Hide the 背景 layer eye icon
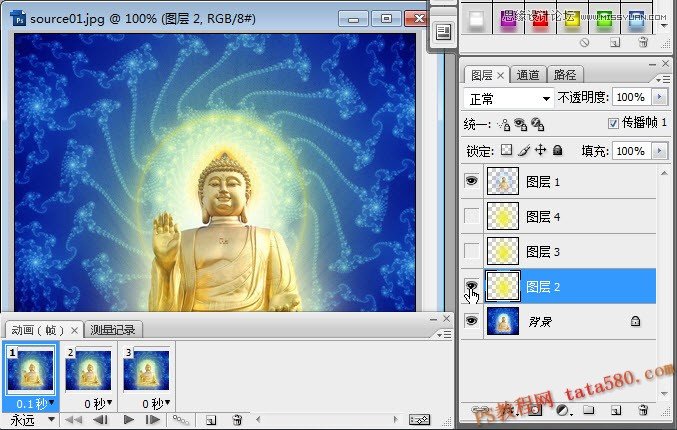 click(x=471, y=320)
